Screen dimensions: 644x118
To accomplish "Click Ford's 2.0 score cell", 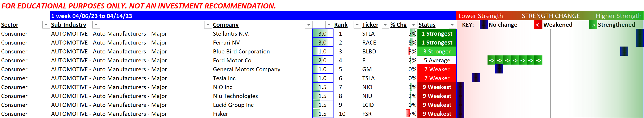I will (x=323, y=60).
